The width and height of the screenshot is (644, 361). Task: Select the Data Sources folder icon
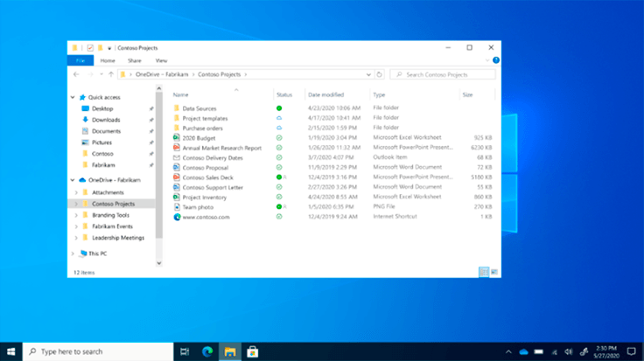pyautogui.click(x=177, y=108)
